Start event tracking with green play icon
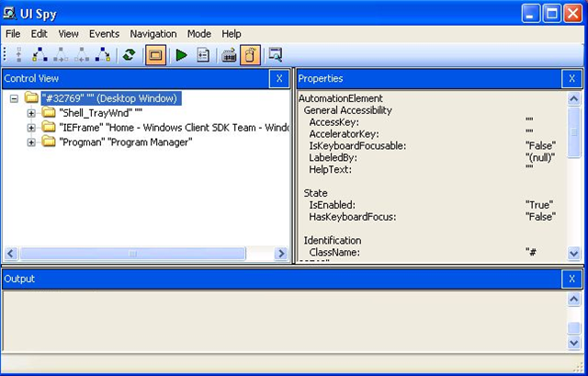588x376 pixels. 182,55
